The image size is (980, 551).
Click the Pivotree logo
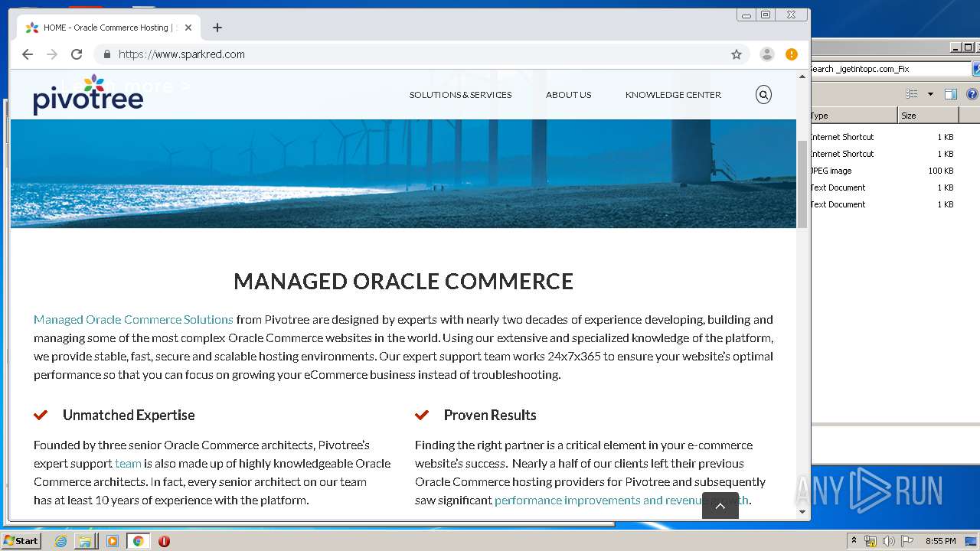coord(88,95)
